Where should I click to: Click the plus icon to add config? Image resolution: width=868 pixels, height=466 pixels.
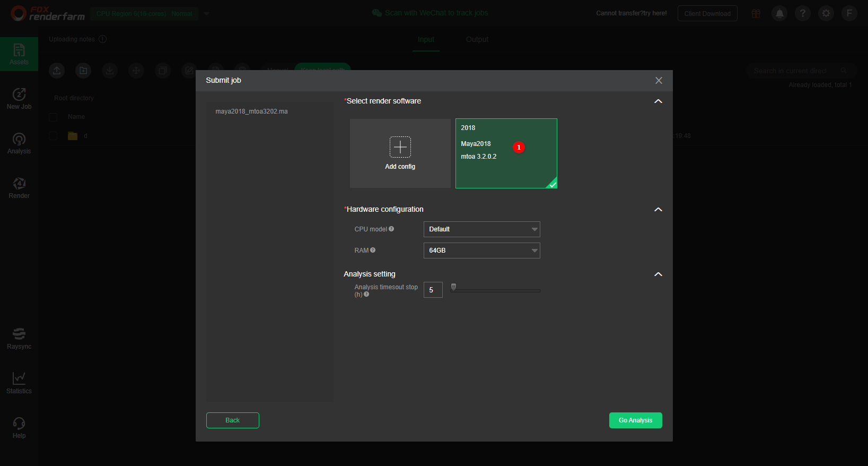[x=400, y=147]
